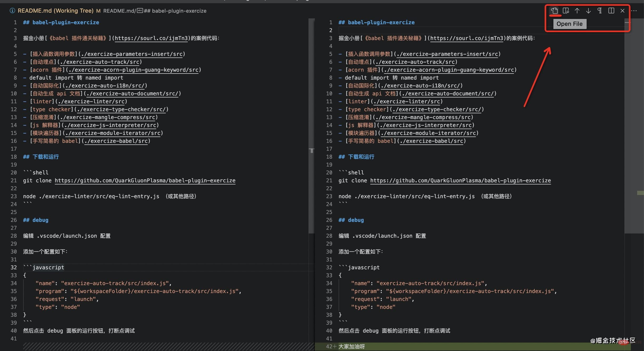Close the diff editor with X icon
Image resolution: width=644 pixels, height=351 pixels.
pyautogui.click(x=622, y=11)
